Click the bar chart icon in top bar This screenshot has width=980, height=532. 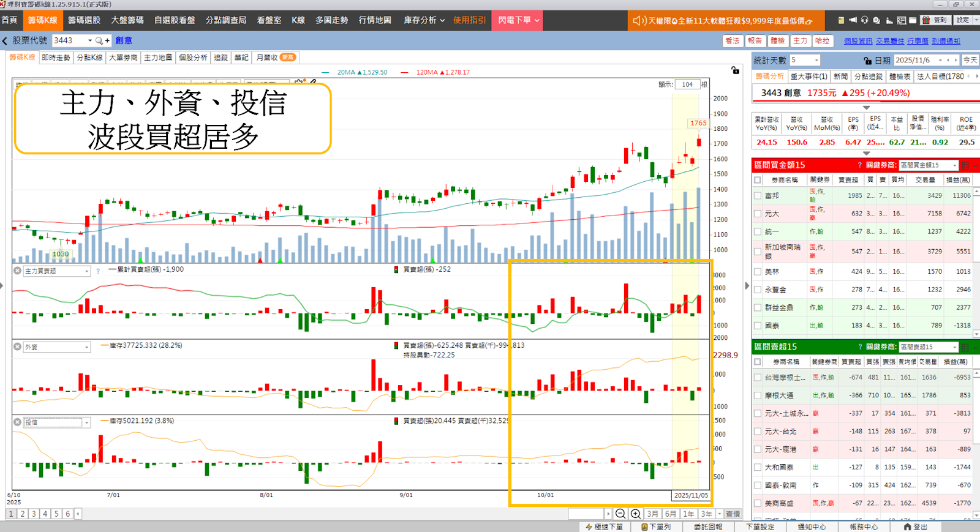[889, 20]
